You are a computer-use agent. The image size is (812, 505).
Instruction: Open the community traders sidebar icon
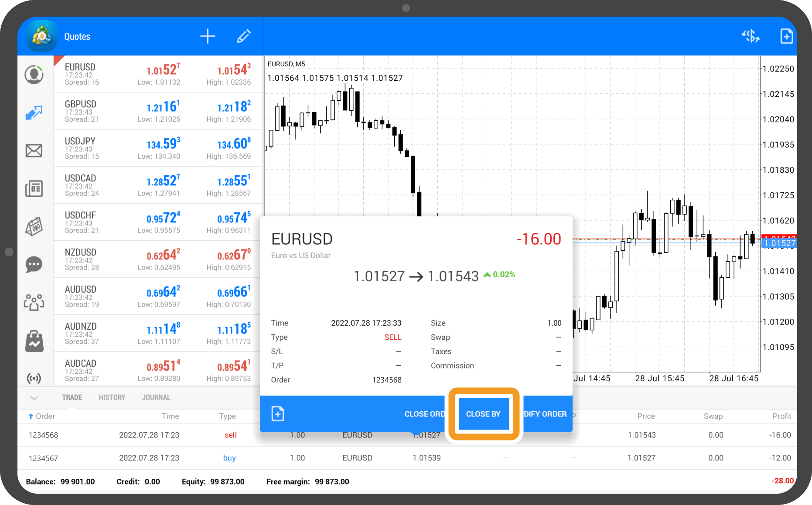[34, 302]
